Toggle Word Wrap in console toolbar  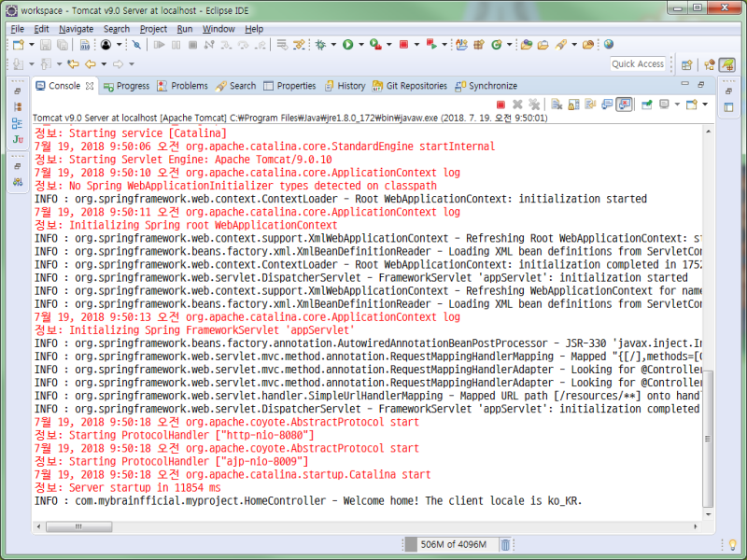coord(590,105)
